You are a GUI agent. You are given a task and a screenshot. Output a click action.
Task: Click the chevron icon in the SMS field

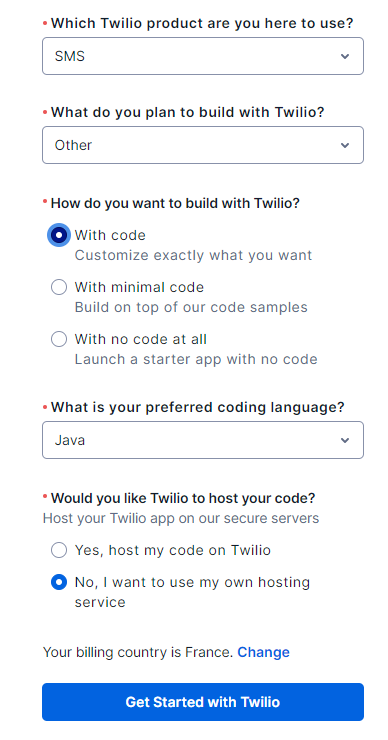(x=345, y=57)
